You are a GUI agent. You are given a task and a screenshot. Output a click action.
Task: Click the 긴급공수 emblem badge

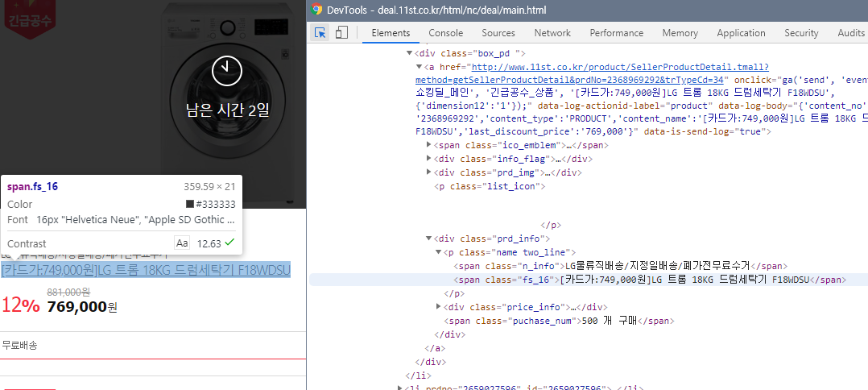tap(28, 19)
